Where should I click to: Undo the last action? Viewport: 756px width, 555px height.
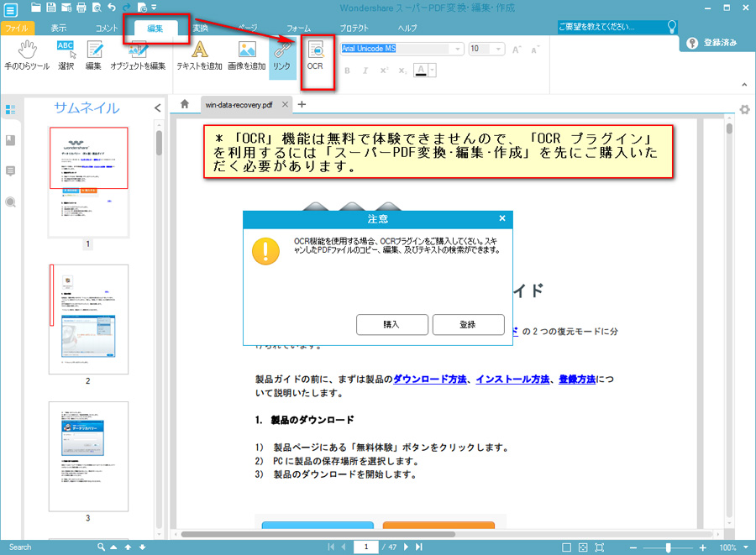click(x=112, y=8)
